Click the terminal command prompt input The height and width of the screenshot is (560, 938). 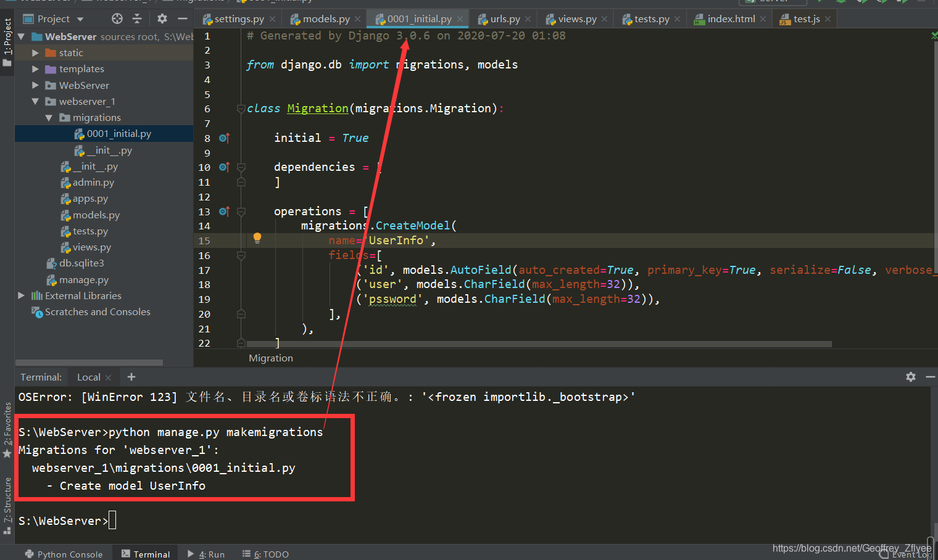tap(112, 521)
